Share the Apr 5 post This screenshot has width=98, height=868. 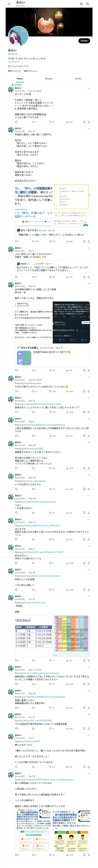click(x=89, y=277)
